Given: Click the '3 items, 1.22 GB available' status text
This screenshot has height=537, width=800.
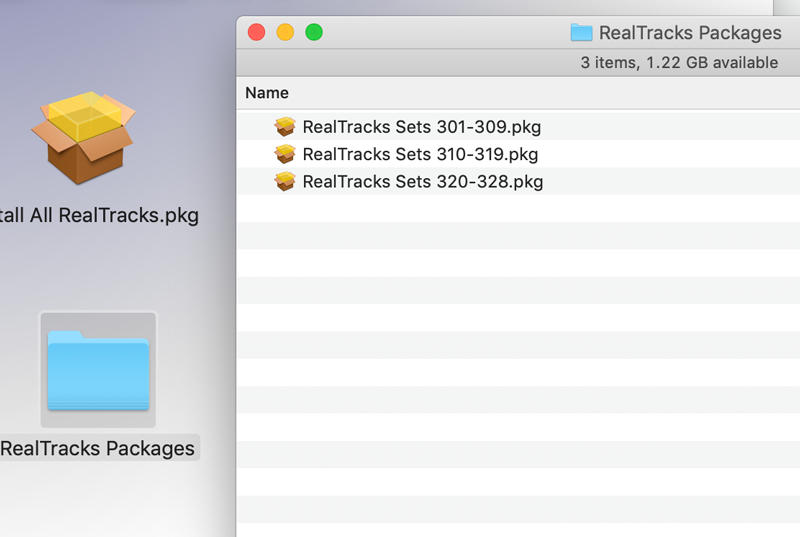Looking at the screenshot, I should point(679,63).
